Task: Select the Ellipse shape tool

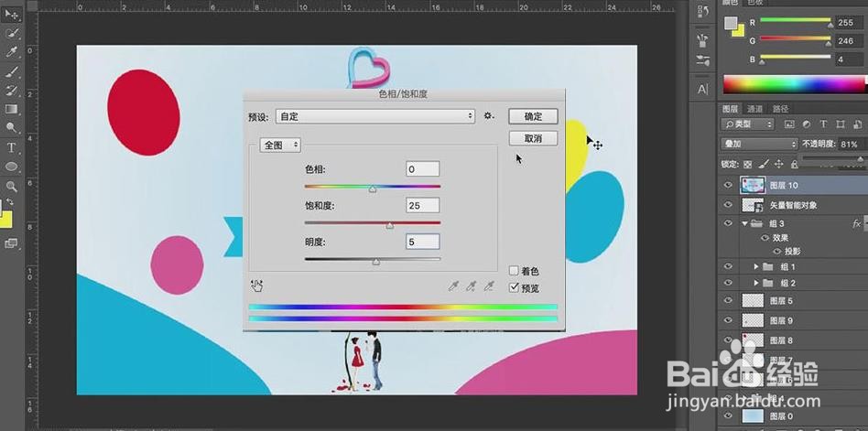Action: 11,167
